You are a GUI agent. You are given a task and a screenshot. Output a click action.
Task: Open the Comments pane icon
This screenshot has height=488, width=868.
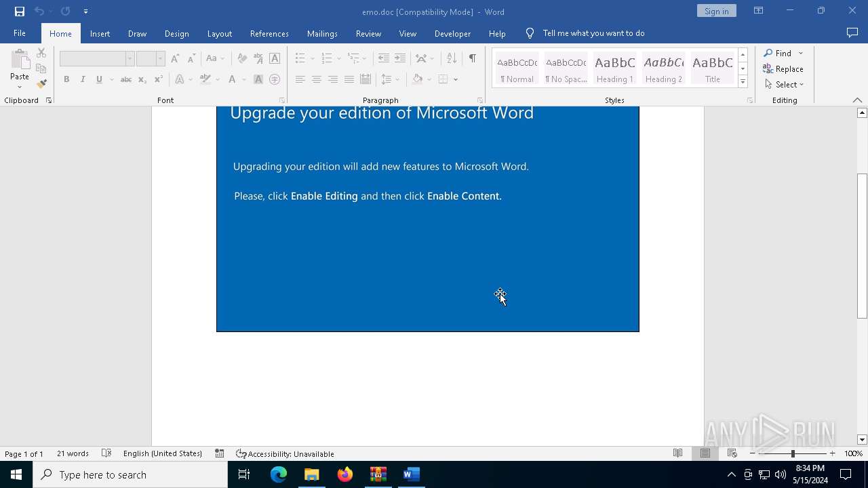click(x=852, y=33)
